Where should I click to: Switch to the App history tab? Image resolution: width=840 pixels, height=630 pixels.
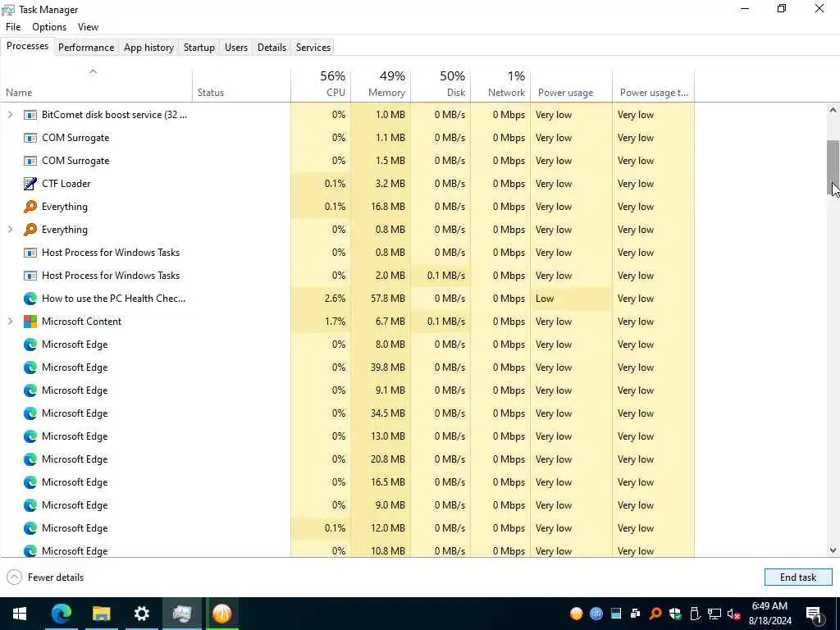pyautogui.click(x=149, y=47)
